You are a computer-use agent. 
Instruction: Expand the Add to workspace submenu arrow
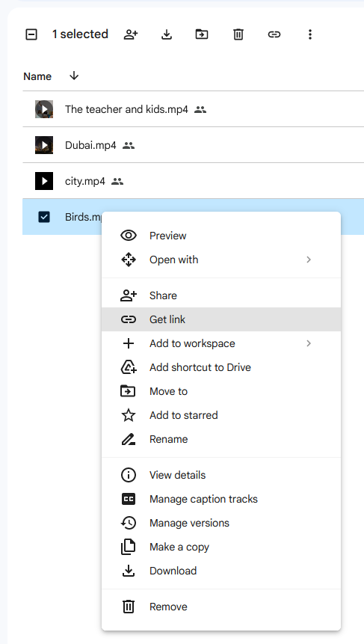pos(309,343)
